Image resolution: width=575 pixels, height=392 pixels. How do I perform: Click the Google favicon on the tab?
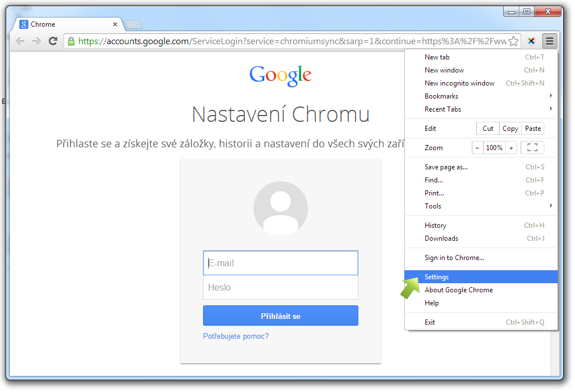point(24,24)
